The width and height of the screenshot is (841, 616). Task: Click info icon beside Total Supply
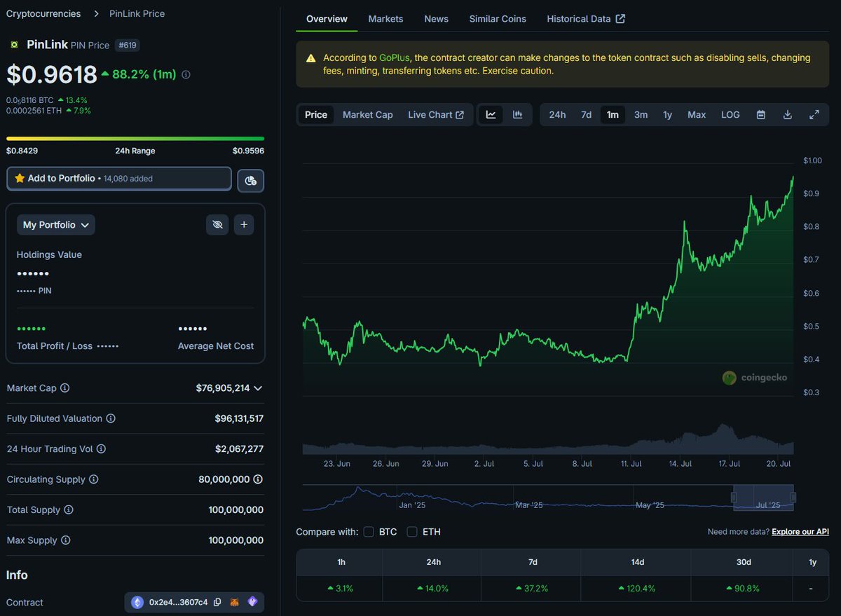coord(68,510)
